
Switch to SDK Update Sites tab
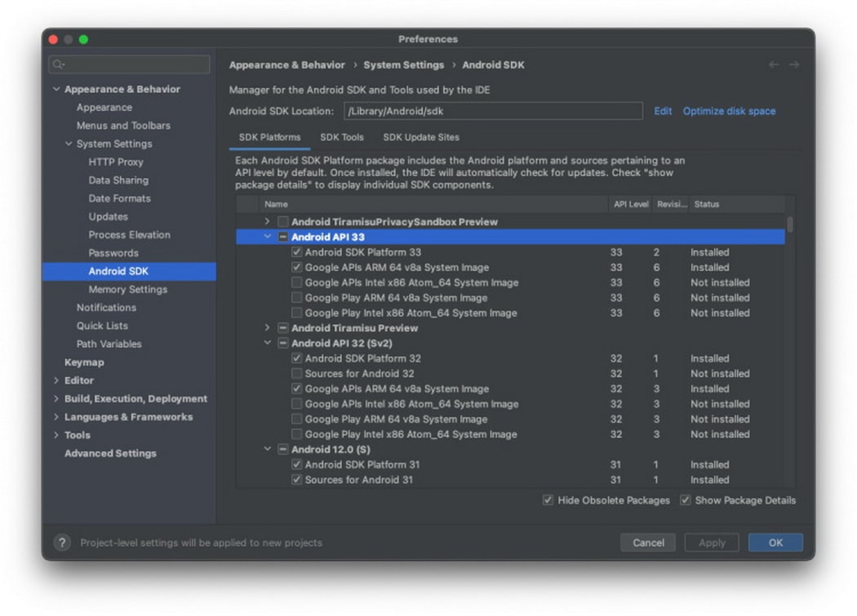(421, 137)
